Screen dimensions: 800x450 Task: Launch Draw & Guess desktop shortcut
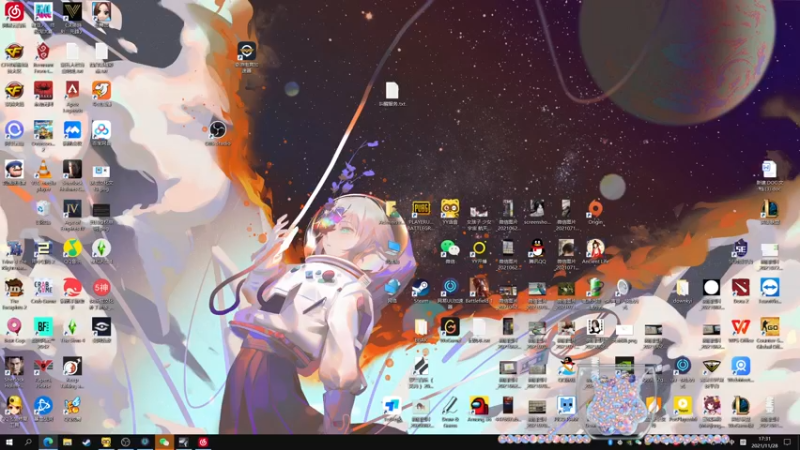click(449, 407)
